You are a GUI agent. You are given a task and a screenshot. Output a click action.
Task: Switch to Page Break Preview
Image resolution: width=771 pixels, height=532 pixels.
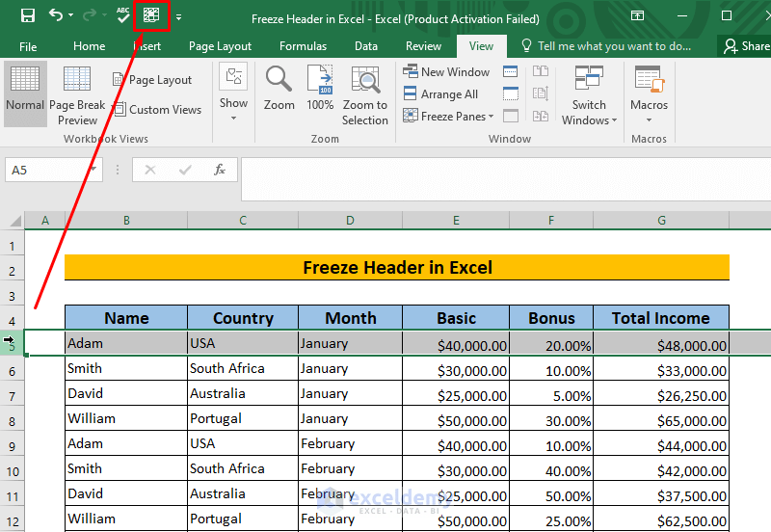click(x=77, y=95)
